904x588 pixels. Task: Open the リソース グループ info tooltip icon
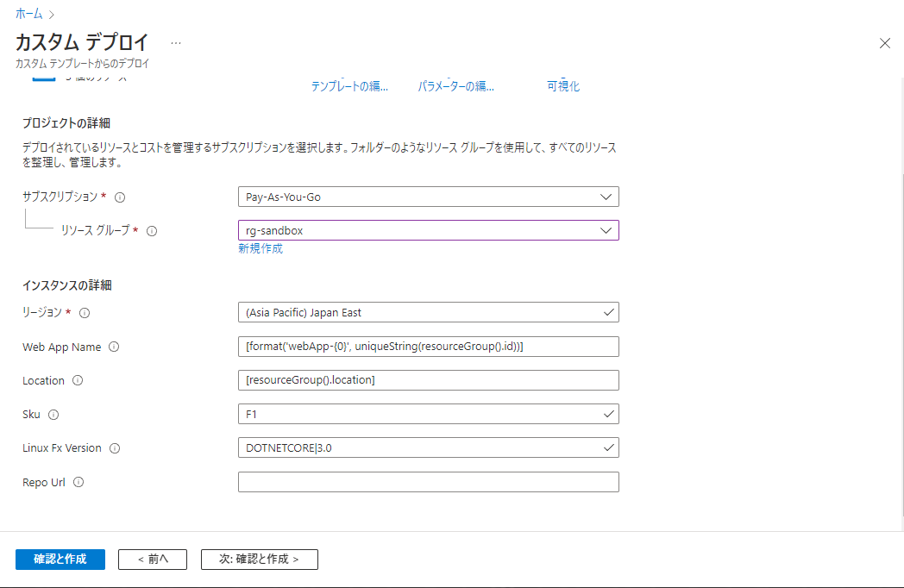pyautogui.click(x=151, y=231)
